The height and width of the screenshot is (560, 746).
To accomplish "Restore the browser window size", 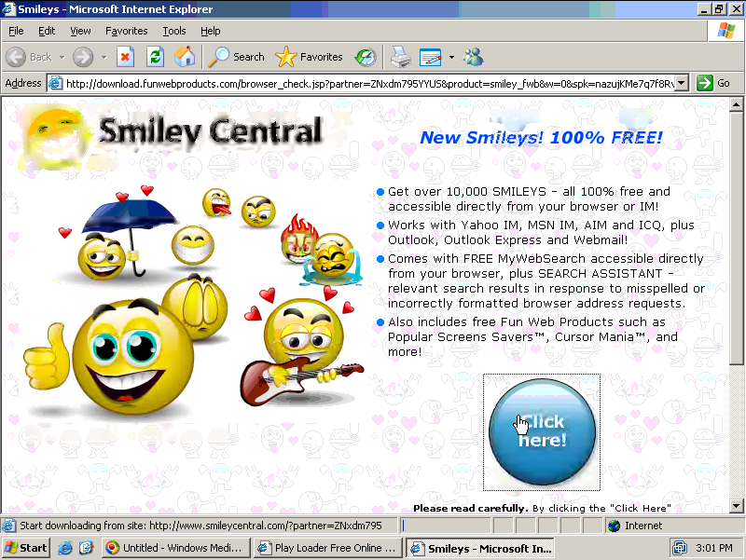I will (719, 8).
